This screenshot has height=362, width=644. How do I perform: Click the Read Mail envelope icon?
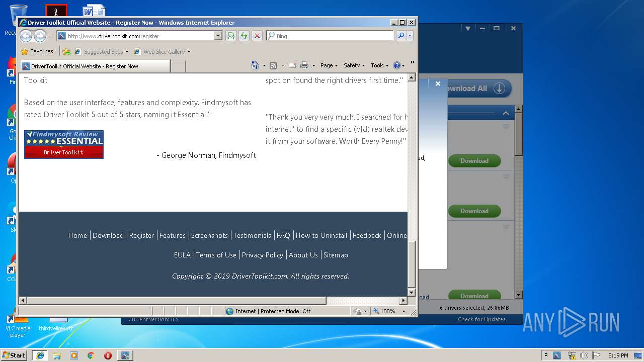click(x=292, y=65)
